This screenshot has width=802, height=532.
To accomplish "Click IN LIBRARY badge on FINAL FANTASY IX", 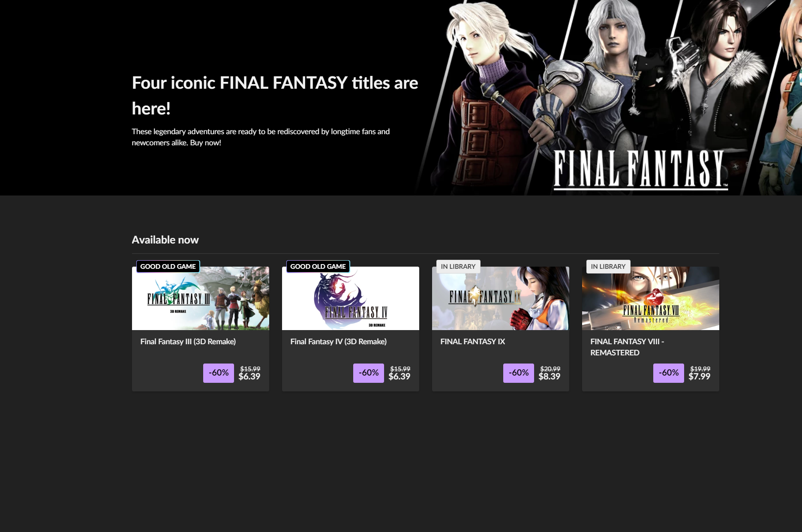I will tap(458, 267).
